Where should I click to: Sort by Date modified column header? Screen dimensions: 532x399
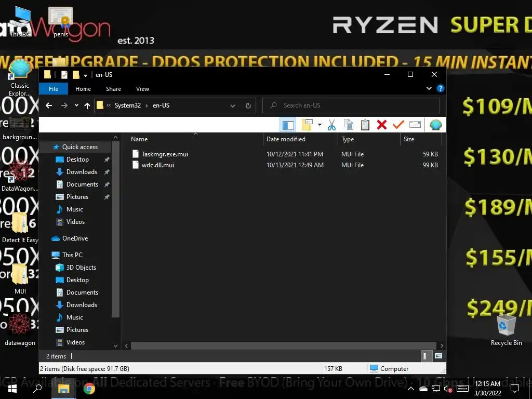pyautogui.click(x=301, y=139)
